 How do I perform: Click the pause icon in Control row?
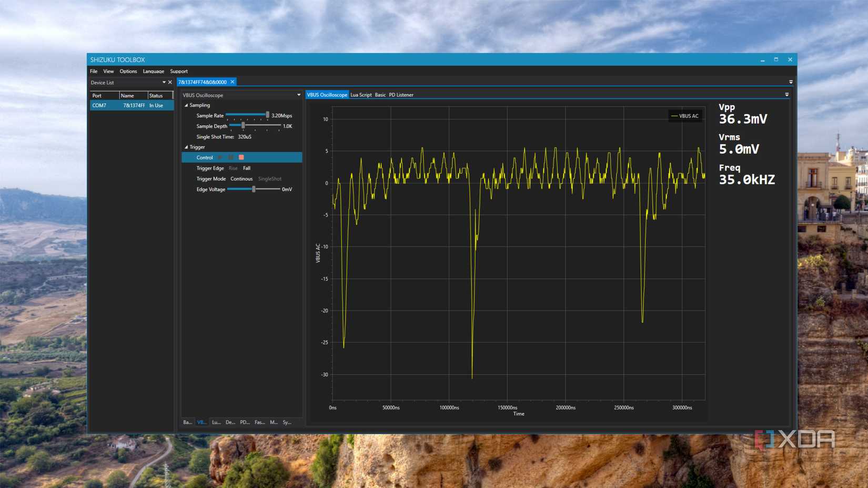(231, 157)
